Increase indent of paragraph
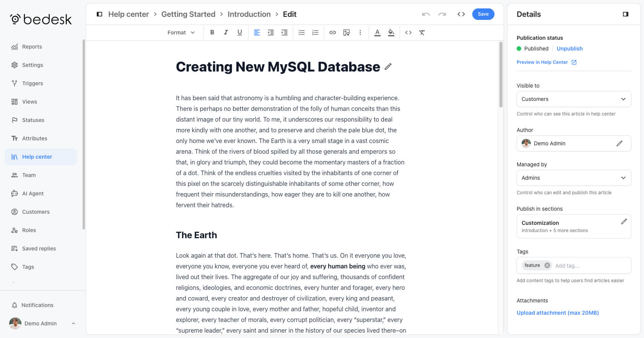The image size is (644, 338). coord(285,32)
